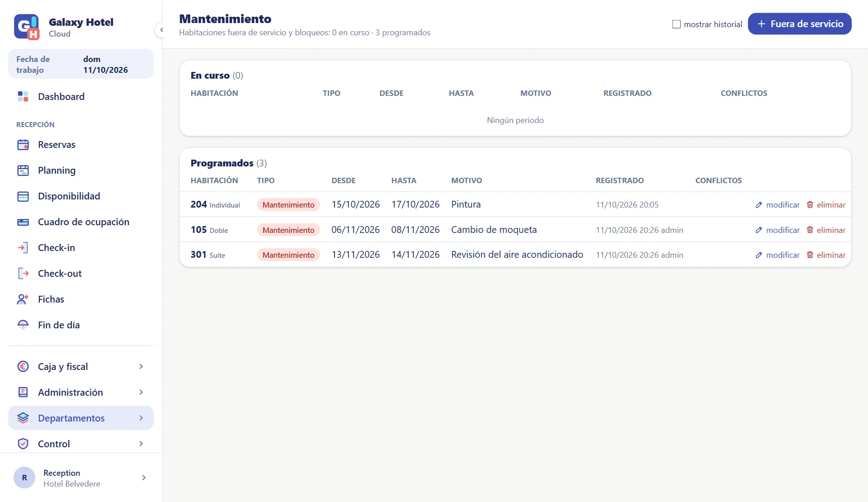Click the Check-in arrow icon

point(23,248)
